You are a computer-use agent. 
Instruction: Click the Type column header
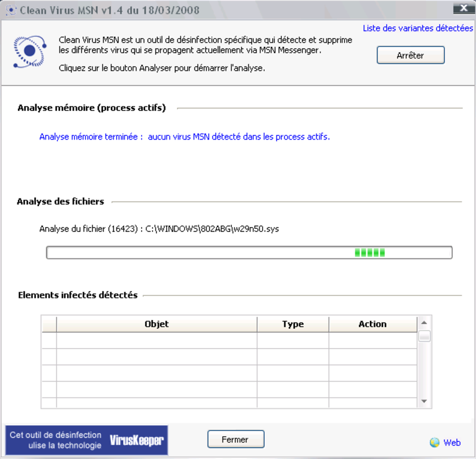click(293, 324)
